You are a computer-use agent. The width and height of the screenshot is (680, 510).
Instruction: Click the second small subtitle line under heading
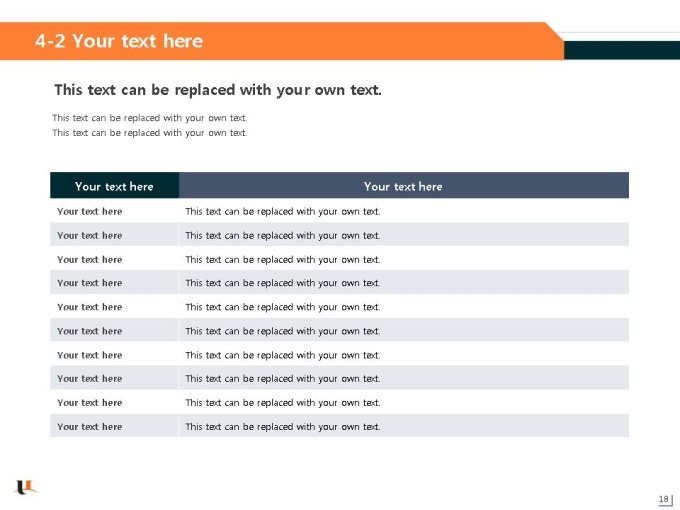150,133
